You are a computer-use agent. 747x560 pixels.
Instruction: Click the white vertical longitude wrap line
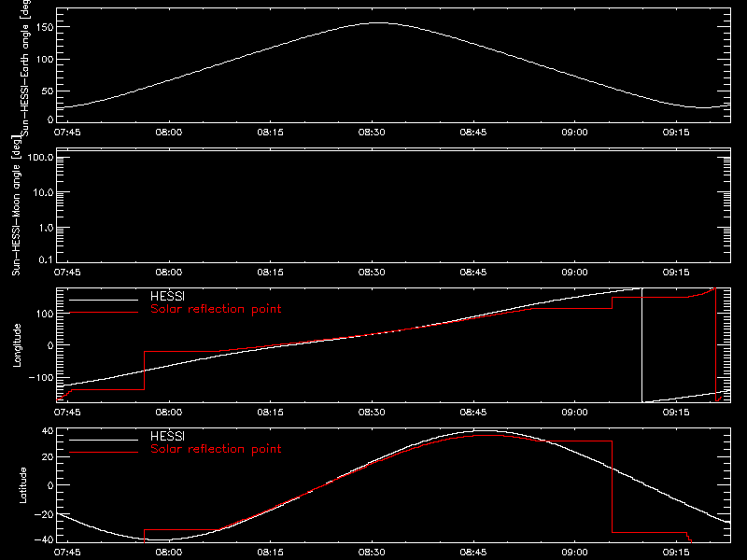(642, 345)
